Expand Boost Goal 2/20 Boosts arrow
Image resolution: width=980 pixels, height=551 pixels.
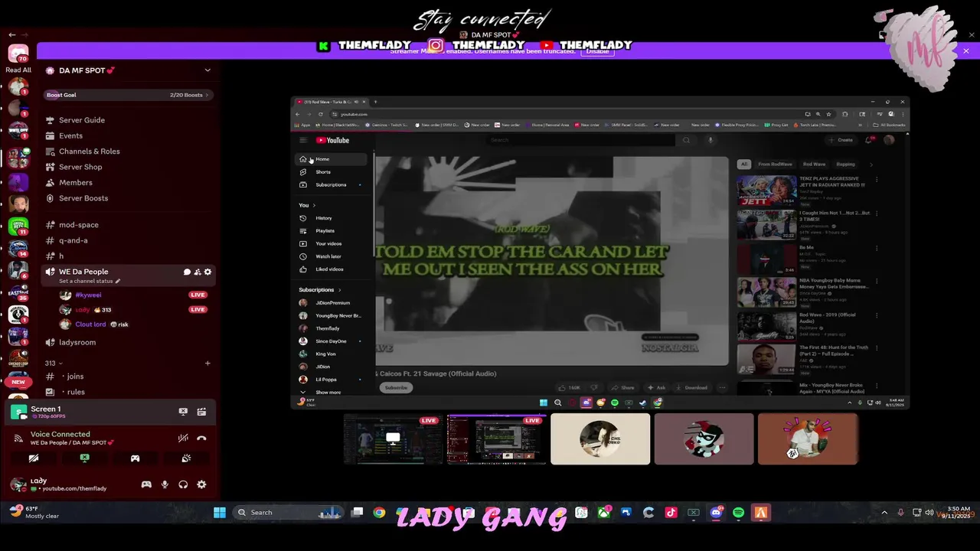coord(207,95)
